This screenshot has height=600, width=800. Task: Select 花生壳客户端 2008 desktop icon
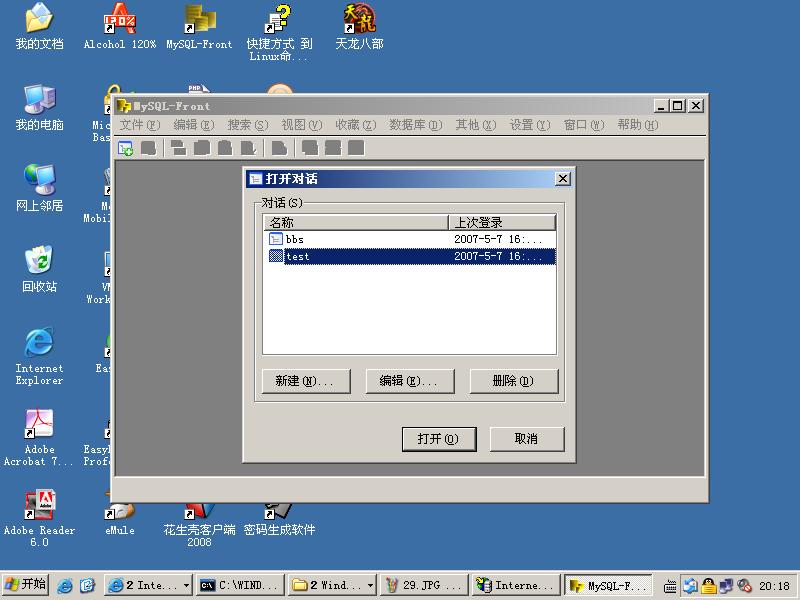click(199, 526)
